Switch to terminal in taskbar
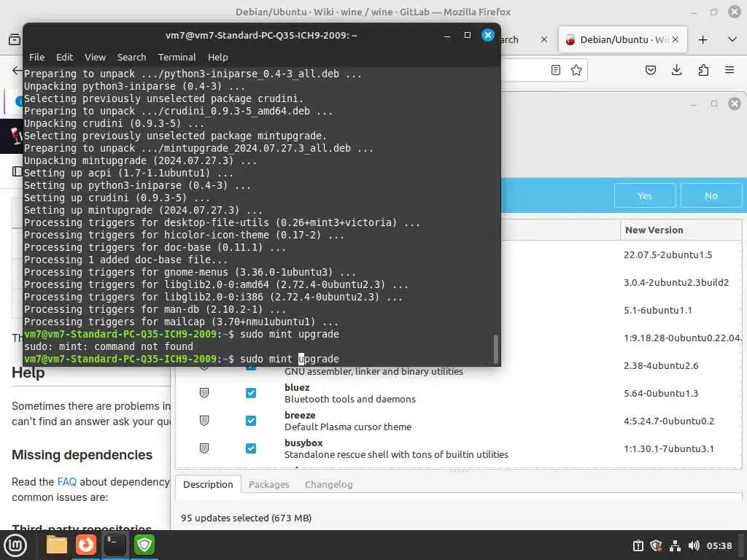The width and height of the screenshot is (747, 560). pyautogui.click(x=115, y=545)
